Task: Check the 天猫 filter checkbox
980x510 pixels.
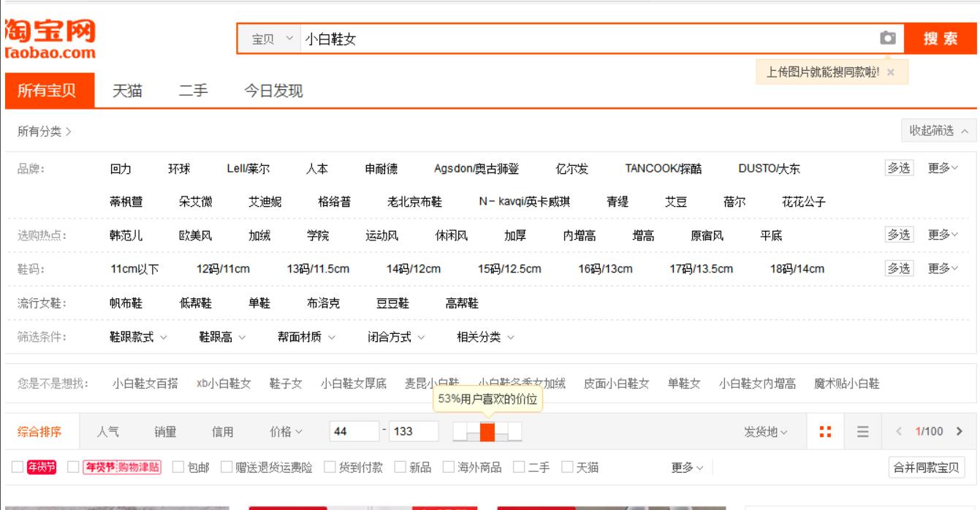Action: 578,468
